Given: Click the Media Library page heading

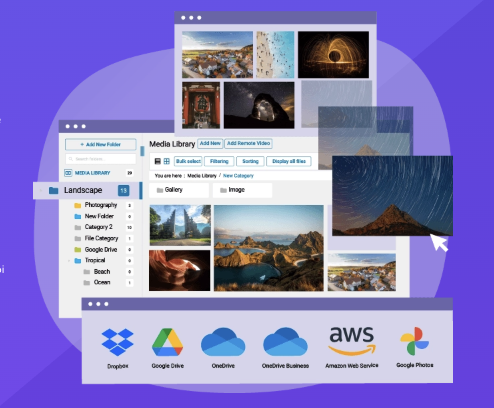Looking at the screenshot, I should pos(172,144).
